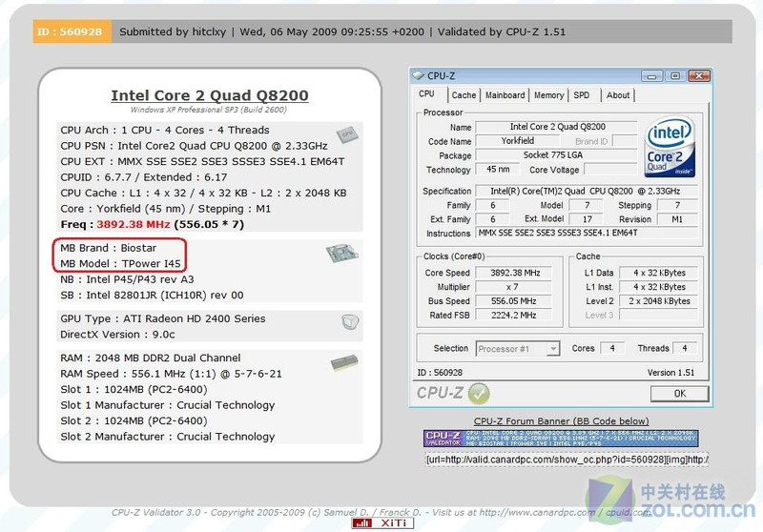Click the OK button in CPU-Z

click(680, 394)
